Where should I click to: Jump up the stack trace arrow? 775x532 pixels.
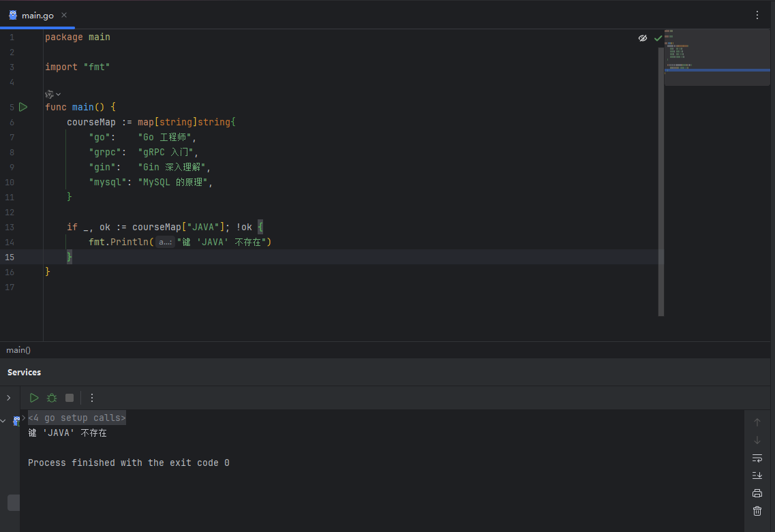[757, 422]
